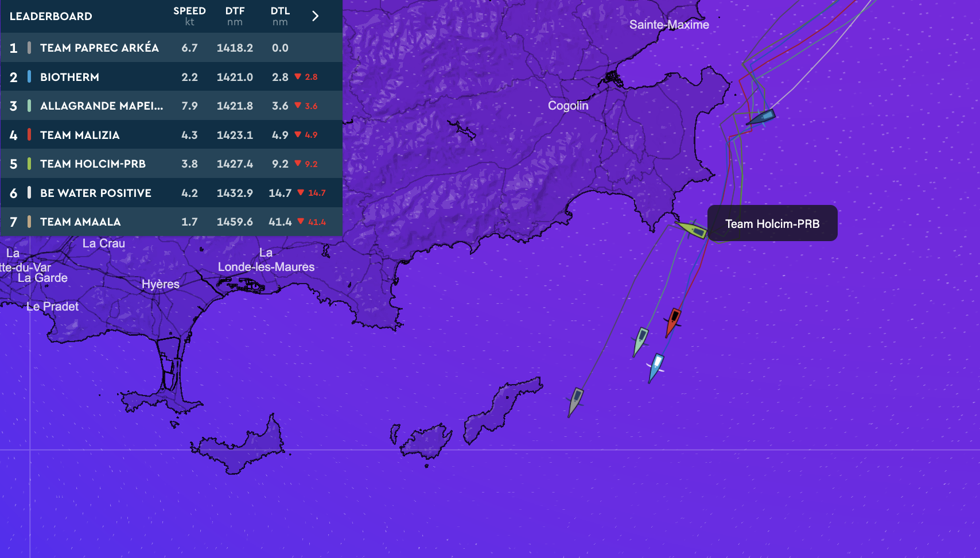Select the Team Paprec Arkéa leaderboard row

(172, 48)
